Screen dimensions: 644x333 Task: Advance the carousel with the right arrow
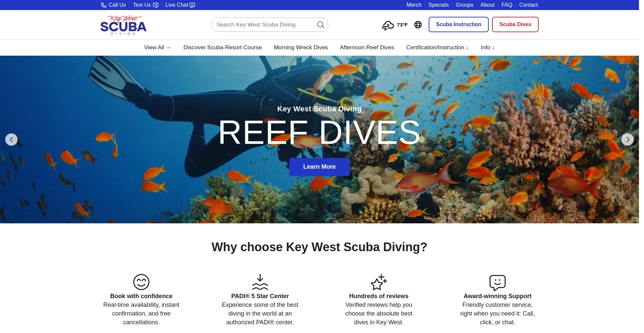627,139
